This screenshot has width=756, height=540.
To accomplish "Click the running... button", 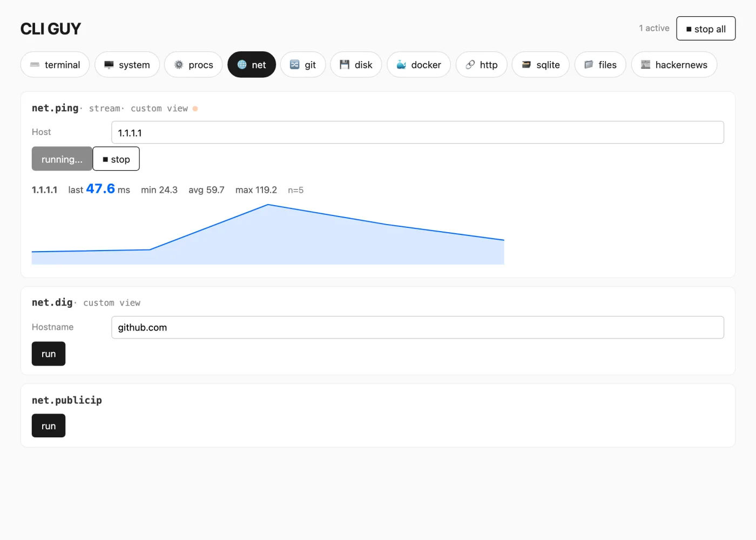I will pyautogui.click(x=62, y=159).
